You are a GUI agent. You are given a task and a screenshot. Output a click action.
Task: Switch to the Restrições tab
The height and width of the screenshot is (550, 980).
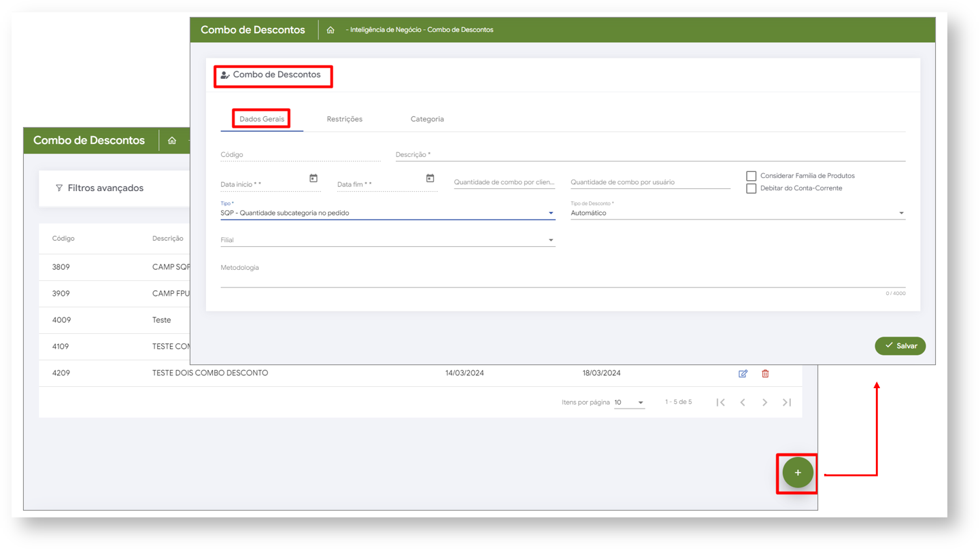pos(344,119)
